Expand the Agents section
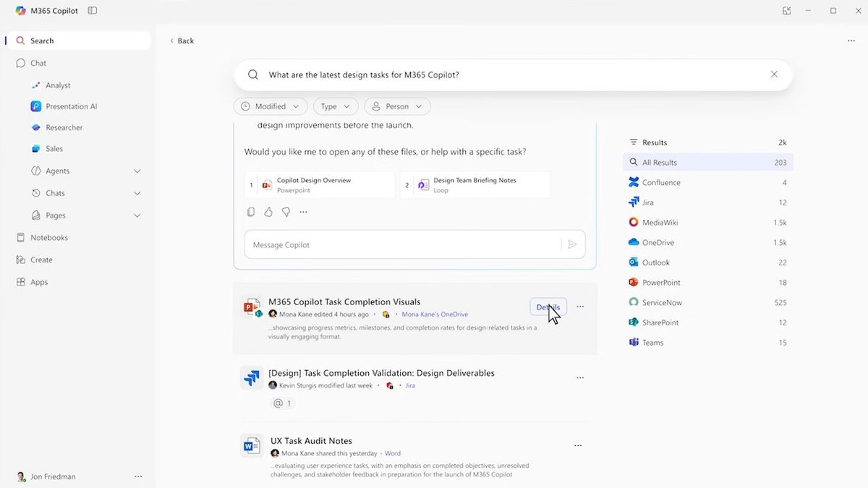 137,171
